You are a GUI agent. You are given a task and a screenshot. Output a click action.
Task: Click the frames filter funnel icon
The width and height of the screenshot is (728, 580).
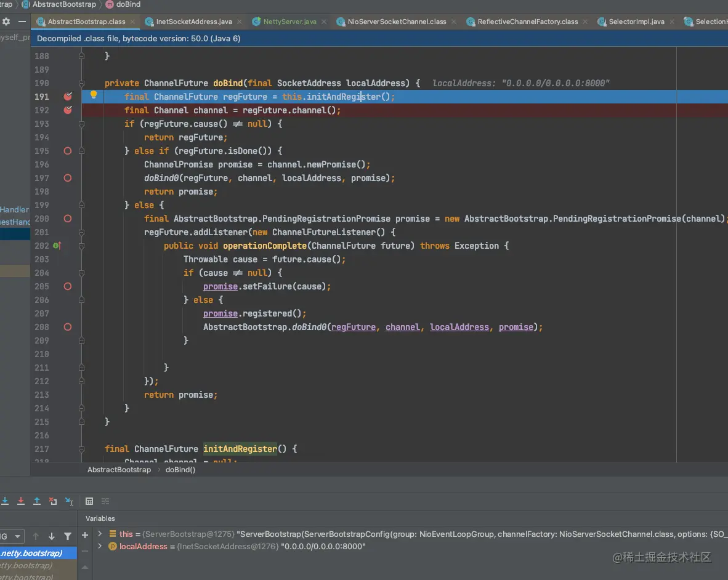click(68, 536)
